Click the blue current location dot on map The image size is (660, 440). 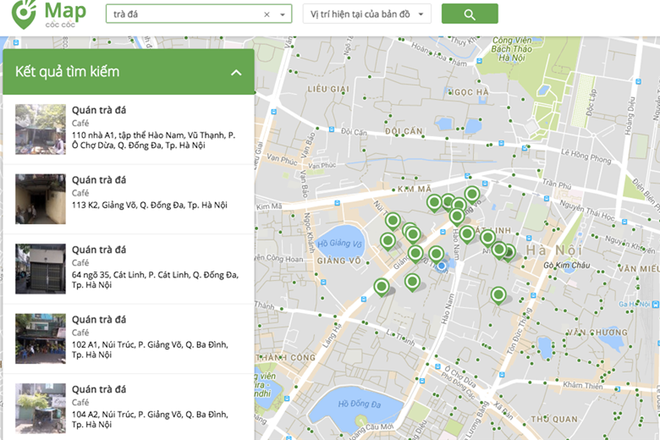pos(440,265)
